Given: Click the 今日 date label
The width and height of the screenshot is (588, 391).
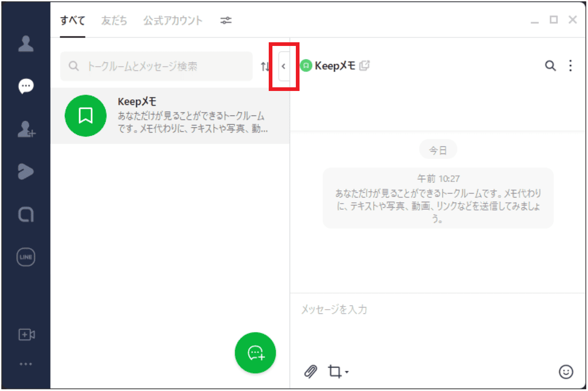Looking at the screenshot, I should 438,150.
